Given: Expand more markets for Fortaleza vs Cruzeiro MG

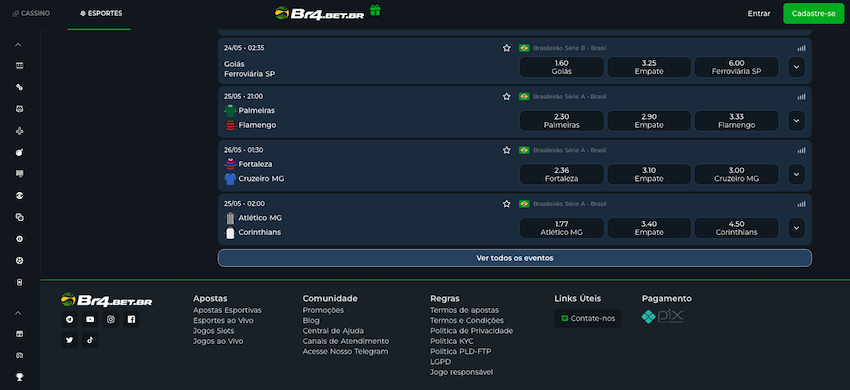Looking at the screenshot, I should [x=796, y=175].
